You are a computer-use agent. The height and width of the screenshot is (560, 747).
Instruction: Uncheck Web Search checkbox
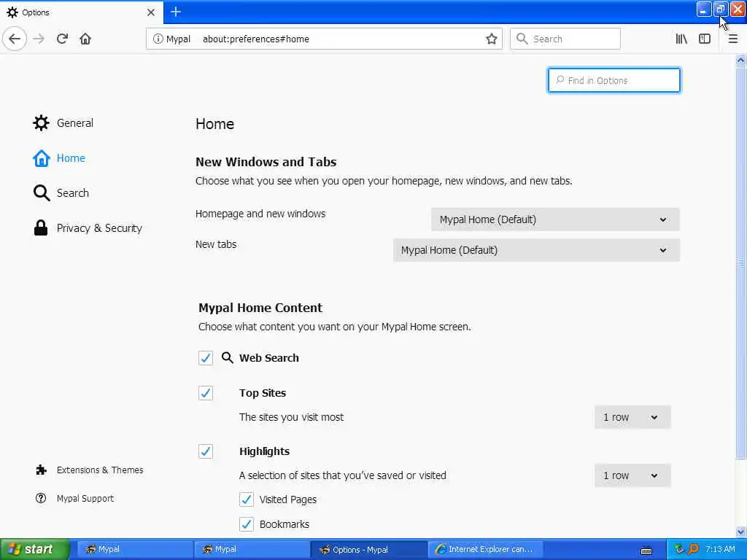coord(205,358)
